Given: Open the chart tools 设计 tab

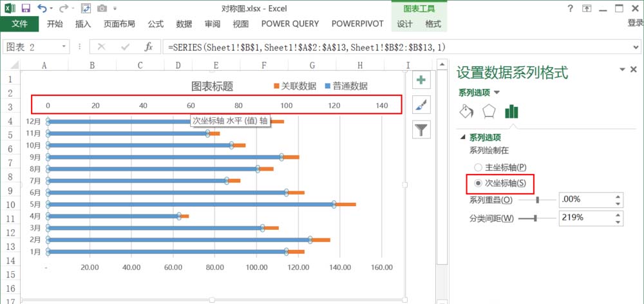Looking at the screenshot, I should coord(404,24).
